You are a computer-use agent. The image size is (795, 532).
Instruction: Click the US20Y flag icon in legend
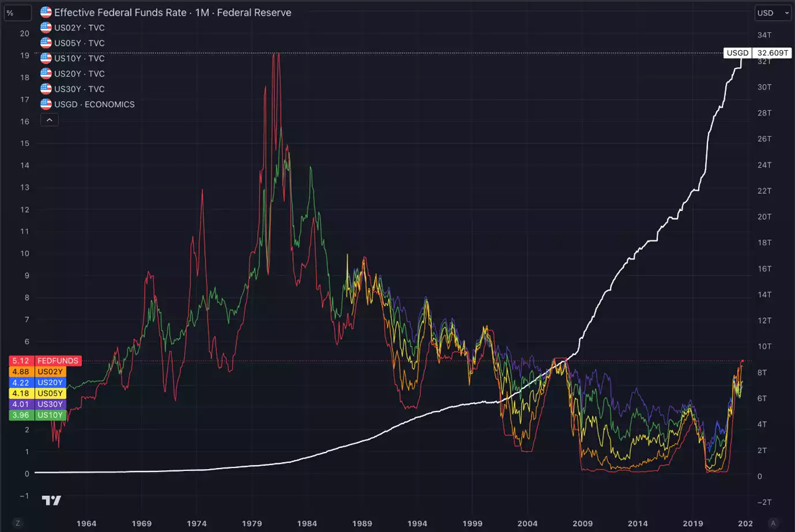46,74
